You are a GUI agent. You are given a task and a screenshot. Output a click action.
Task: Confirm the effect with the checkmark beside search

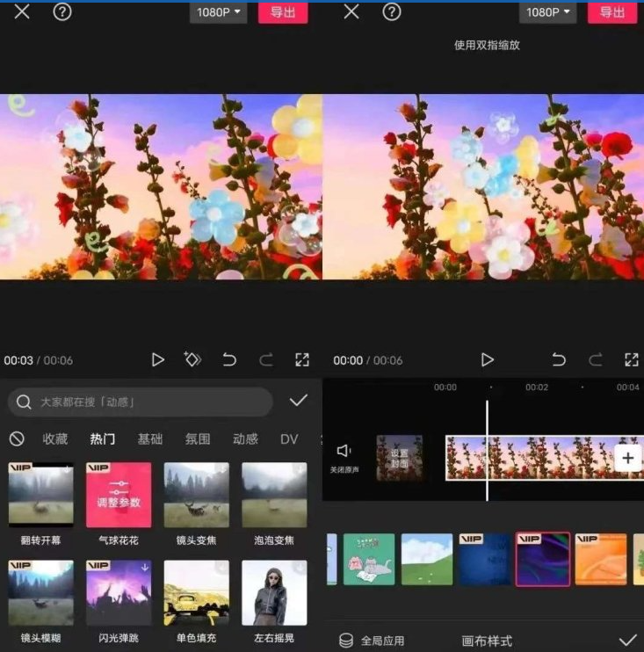pyautogui.click(x=299, y=401)
